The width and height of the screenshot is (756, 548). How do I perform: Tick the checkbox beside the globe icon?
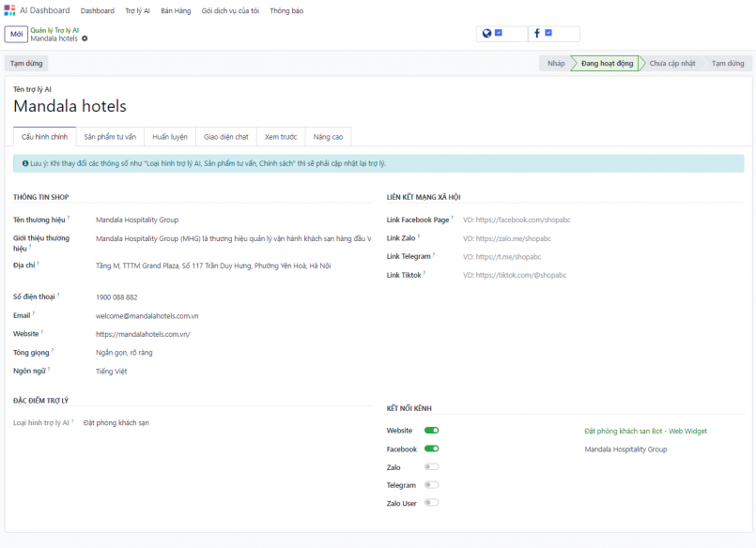pos(499,33)
